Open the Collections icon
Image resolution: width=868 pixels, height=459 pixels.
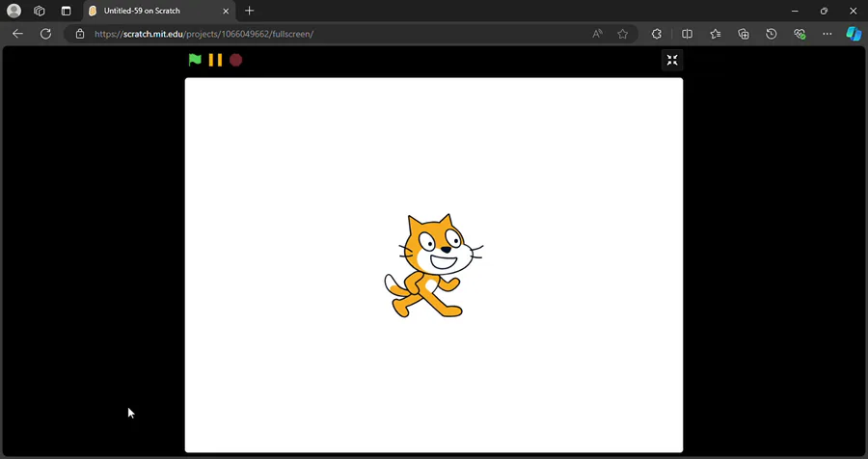click(x=744, y=34)
